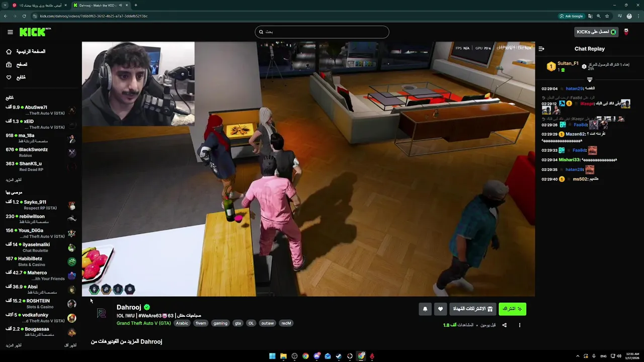The height and width of the screenshot is (362, 644).
Task: Collapse show less under recommended list
Action: click(x=70, y=345)
